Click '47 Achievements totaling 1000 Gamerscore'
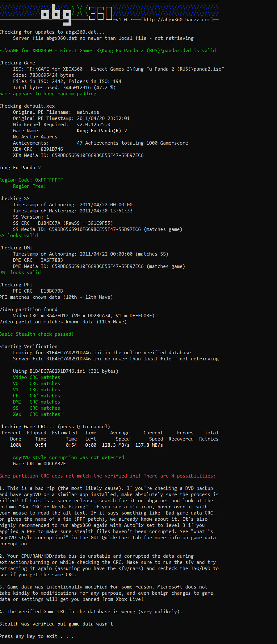Screen dimensions: 277x644 tap(132, 143)
